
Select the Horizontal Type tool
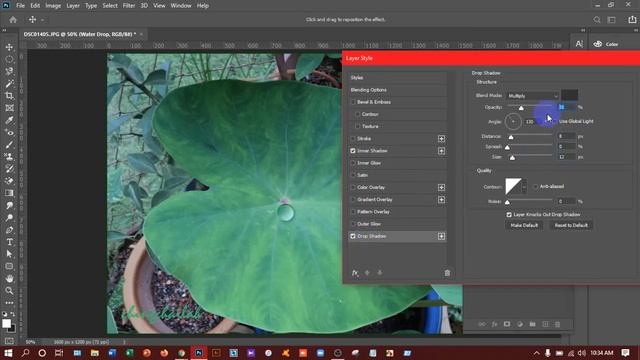[9, 242]
